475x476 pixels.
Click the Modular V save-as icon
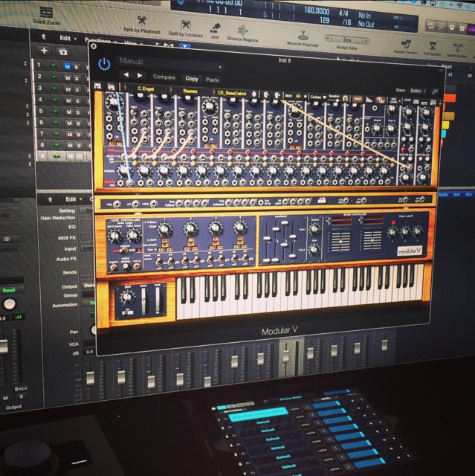tap(112, 87)
